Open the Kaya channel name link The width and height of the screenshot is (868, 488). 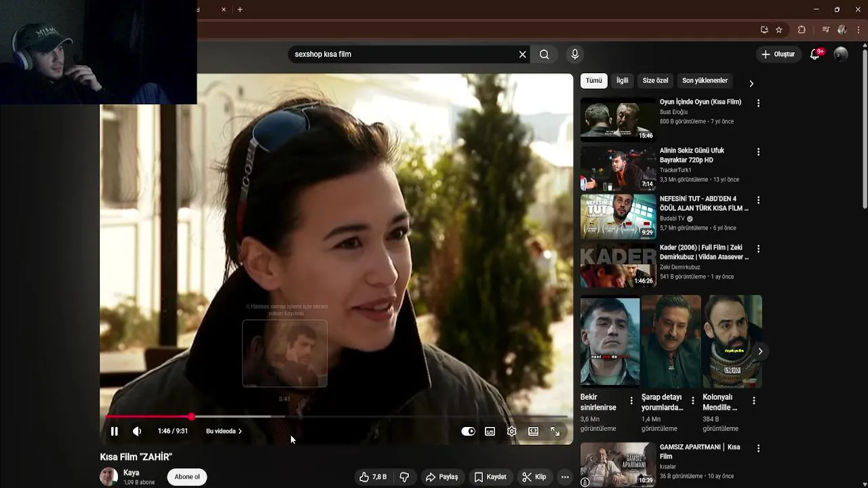pos(132,472)
